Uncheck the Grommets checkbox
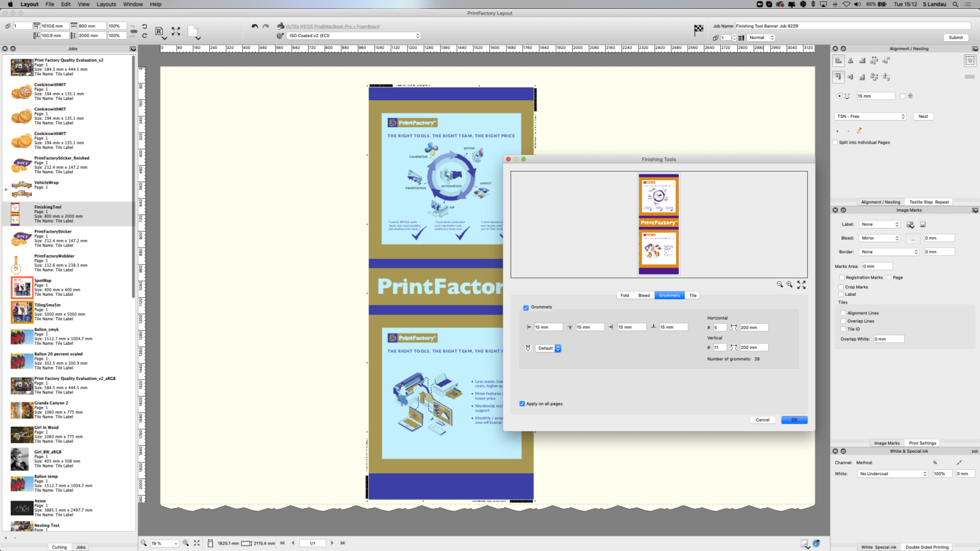Image resolution: width=980 pixels, height=551 pixels. click(526, 307)
